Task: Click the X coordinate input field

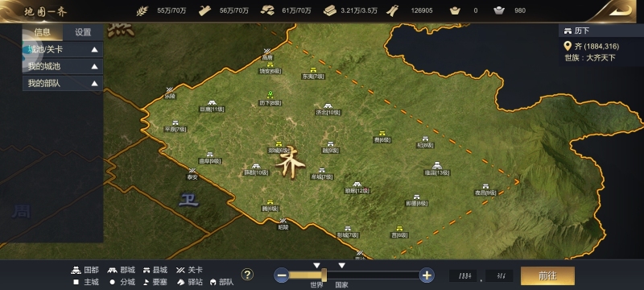Action: click(463, 275)
